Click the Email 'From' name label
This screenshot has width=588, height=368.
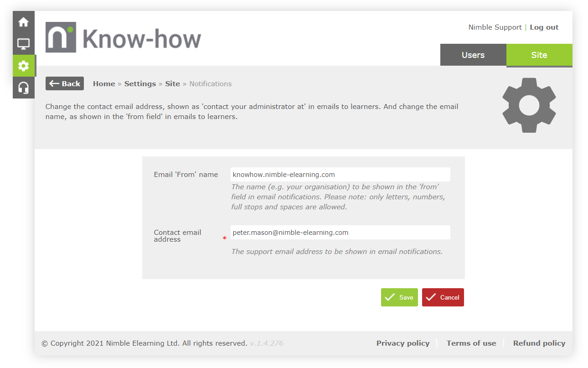[x=186, y=175]
